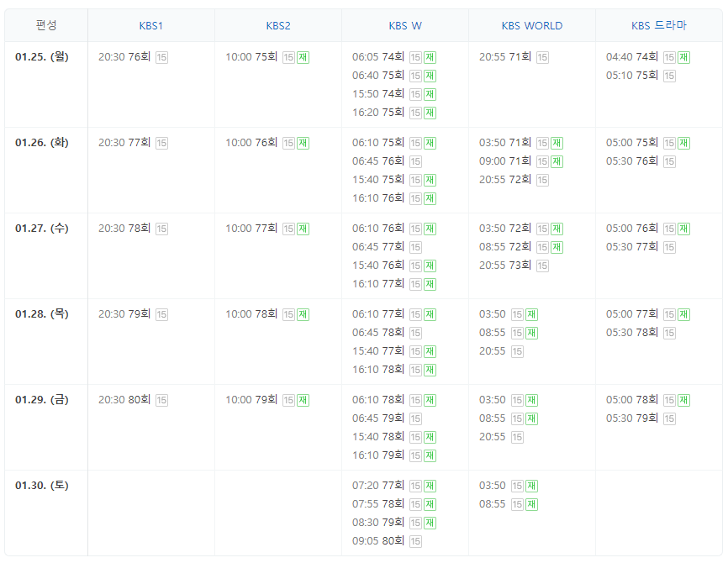Select the 20:30 80회 entry under KBS1
The height and width of the screenshot is (563, 728).
[x=124, y=400]
